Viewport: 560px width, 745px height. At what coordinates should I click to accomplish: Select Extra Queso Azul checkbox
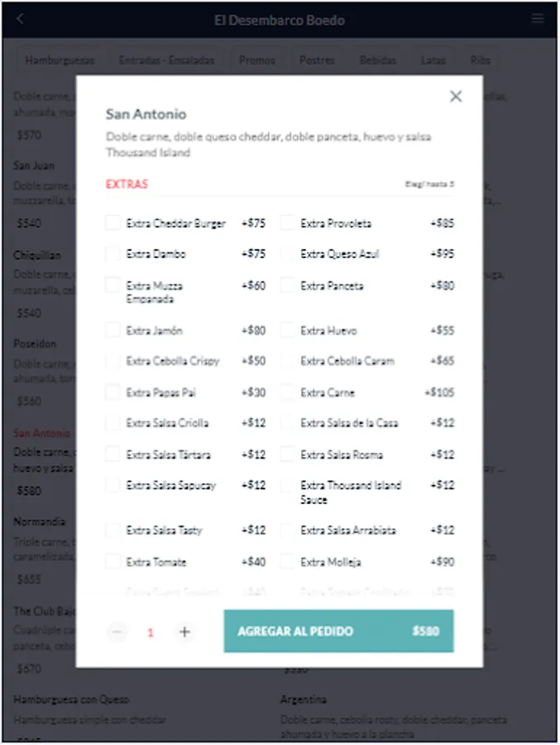[x=287, y=254]
